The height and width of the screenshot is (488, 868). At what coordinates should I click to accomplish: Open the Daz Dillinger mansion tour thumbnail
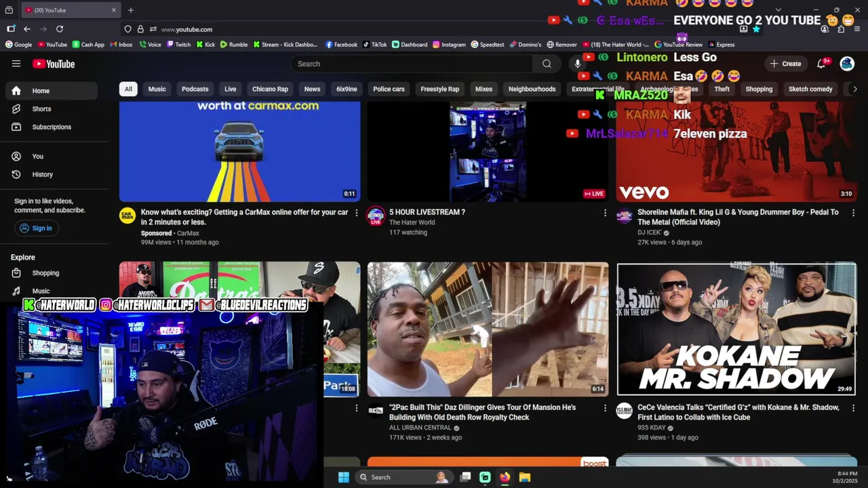(x=488, y=329)
